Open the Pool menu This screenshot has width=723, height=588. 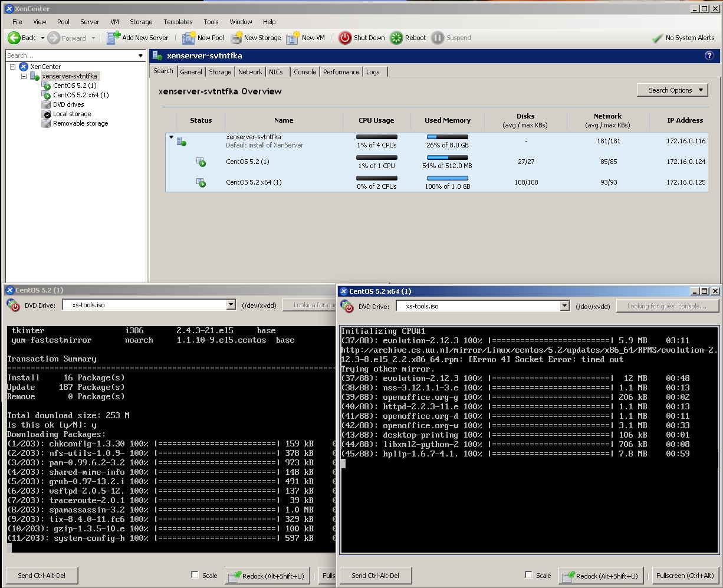pos(63,22)
